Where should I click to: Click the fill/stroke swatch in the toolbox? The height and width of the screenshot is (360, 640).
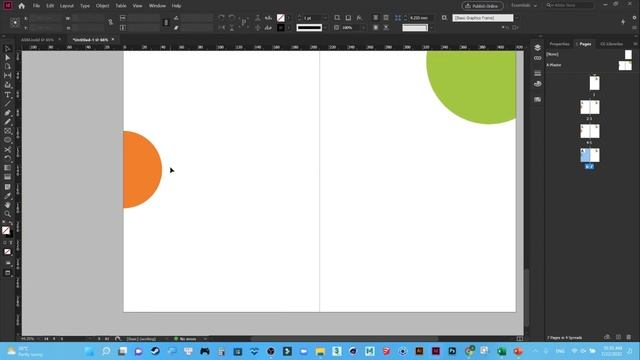click(x=7, y=231)
